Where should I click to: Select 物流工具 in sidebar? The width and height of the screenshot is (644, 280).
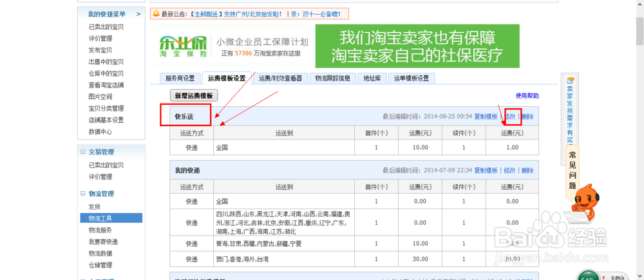[111, 218]
